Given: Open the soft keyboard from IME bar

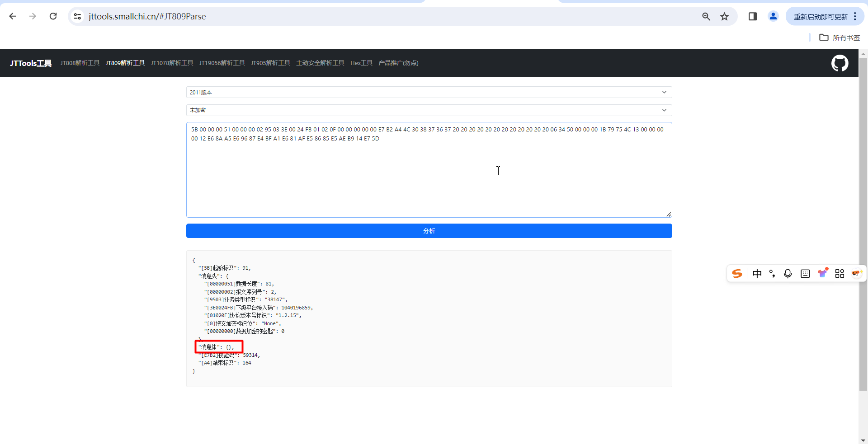Looking at the screenshot, I should click(x=805, y=273).
